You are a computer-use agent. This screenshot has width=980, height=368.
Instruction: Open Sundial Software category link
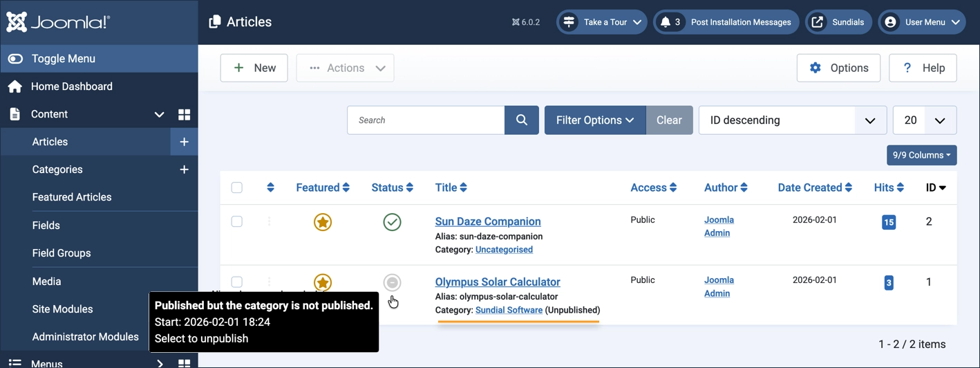tap(509, 310)
